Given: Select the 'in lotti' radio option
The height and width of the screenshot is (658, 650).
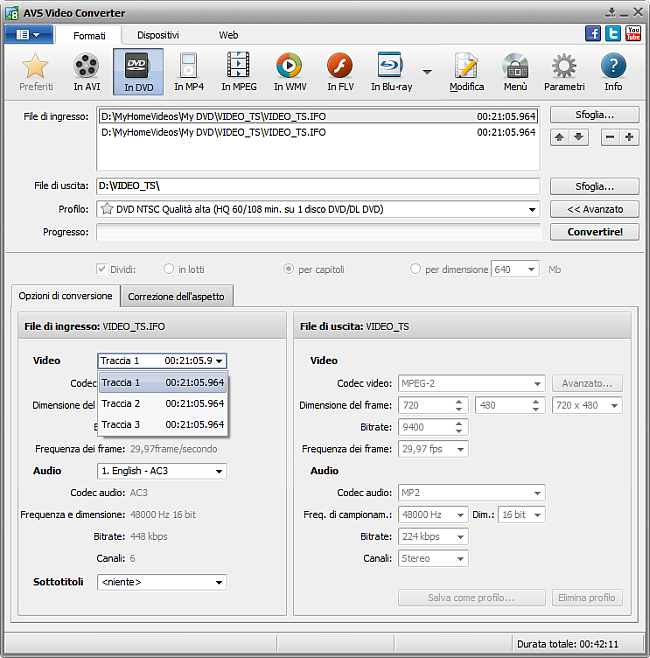Looking at the screenshot, I should point(168,269).
